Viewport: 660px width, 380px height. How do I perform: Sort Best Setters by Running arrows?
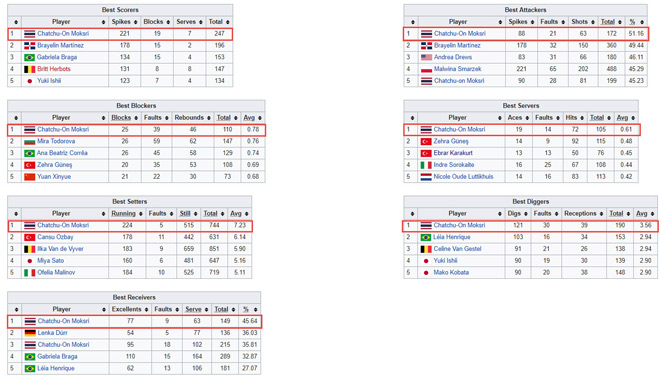tap(141, 214)
